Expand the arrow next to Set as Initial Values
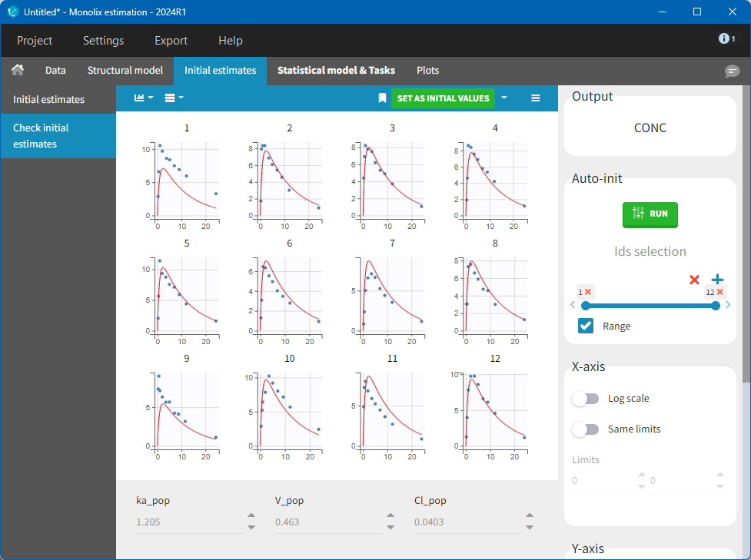Screen dimensions: 751x560 tap(504, 98)
